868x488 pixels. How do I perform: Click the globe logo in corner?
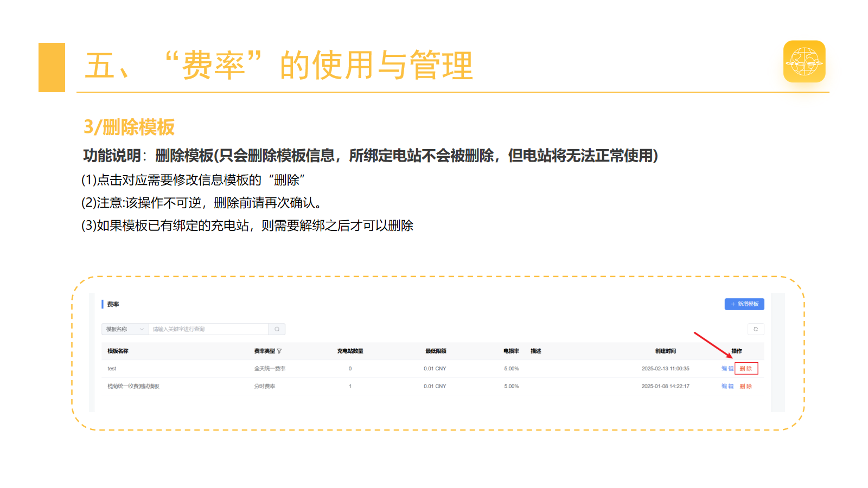(x=804, y=61)
